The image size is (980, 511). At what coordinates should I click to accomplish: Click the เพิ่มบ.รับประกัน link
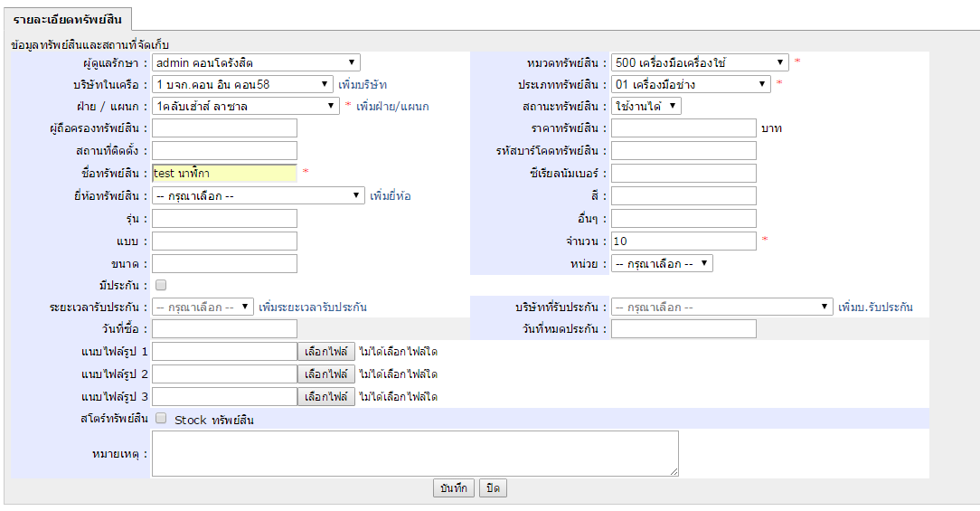pos(875,308)
